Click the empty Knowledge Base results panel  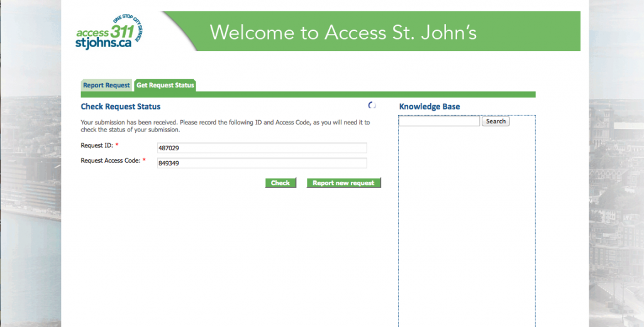coord(467,226)
